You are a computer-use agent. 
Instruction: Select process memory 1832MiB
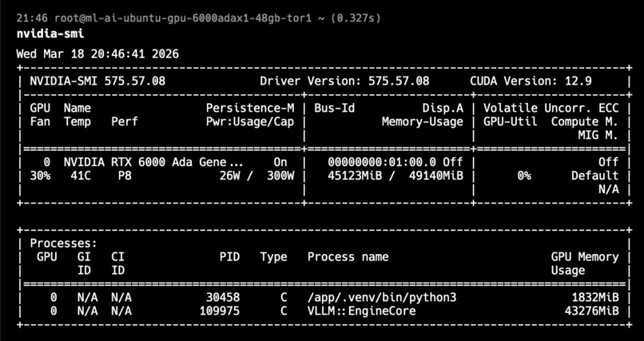point(595,298)
